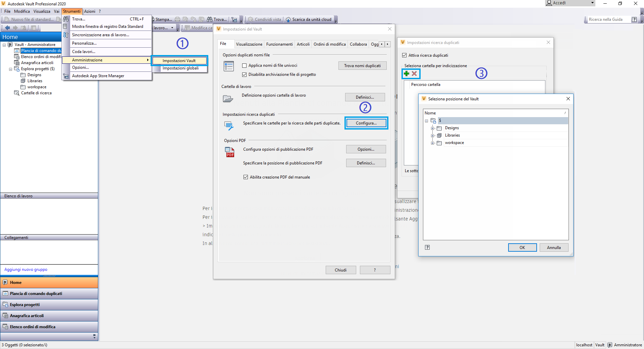Click the binoculars icon beside Trova toolbar button

(x=210, y=19)
